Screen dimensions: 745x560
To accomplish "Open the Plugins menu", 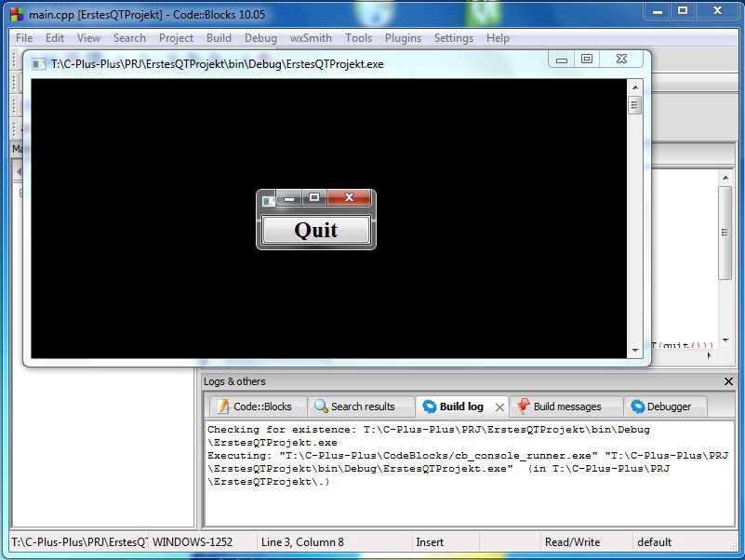I will click(x=403, y=38).
